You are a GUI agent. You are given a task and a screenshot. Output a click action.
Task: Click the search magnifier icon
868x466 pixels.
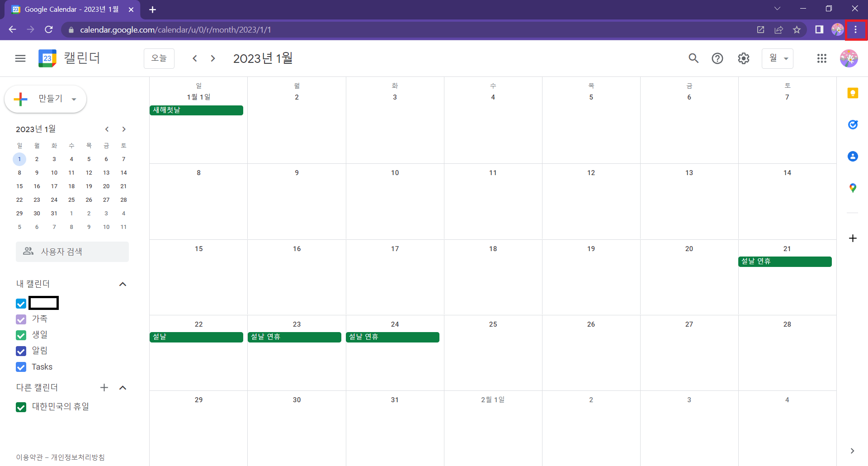click(x=693, y=58)
